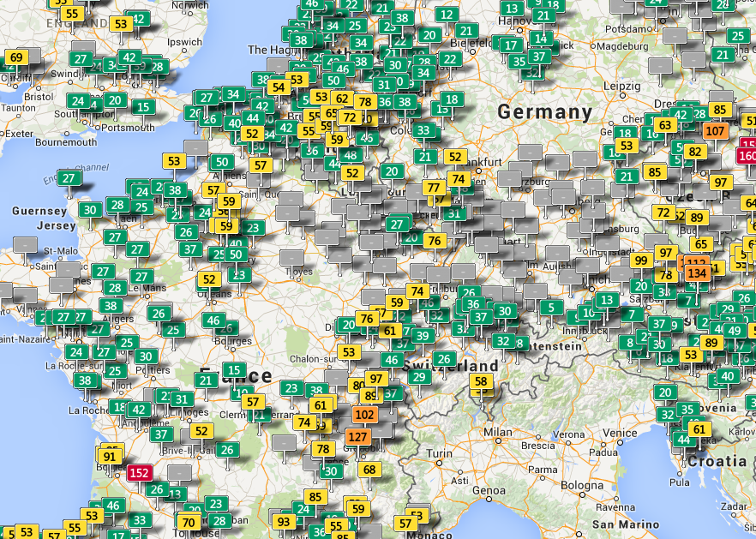Click the Milan city label
Screen dimensions: 756x539
point(497,432)
